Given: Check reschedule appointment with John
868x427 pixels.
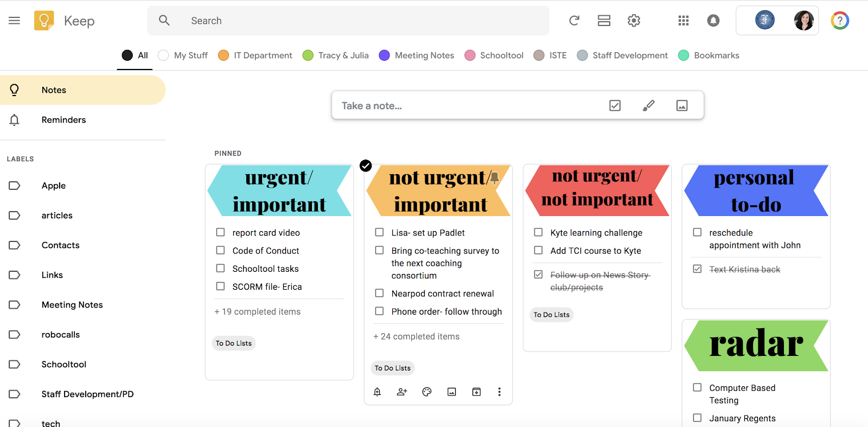Looking at the screenshot, I should 697,232.
